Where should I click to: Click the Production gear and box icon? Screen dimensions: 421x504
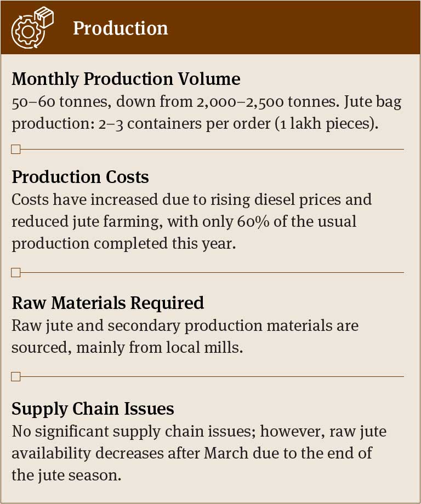coord(33,27)
